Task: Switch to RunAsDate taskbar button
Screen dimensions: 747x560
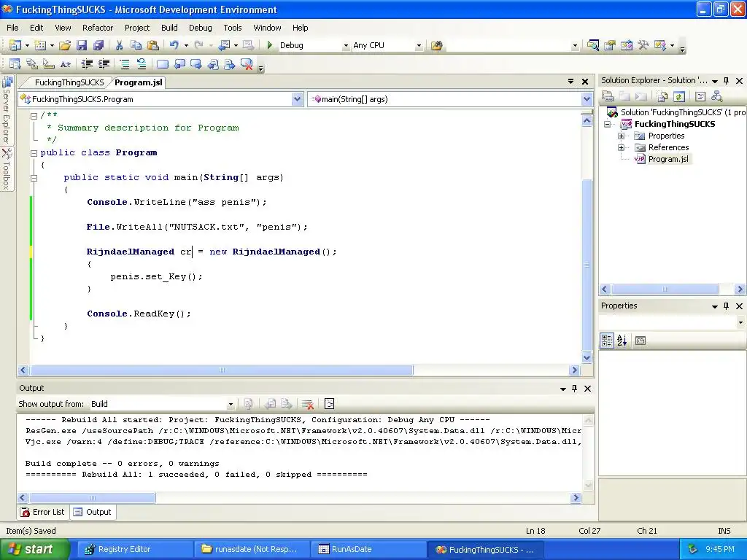Action: pyautogui.click(x=368, y=549)
